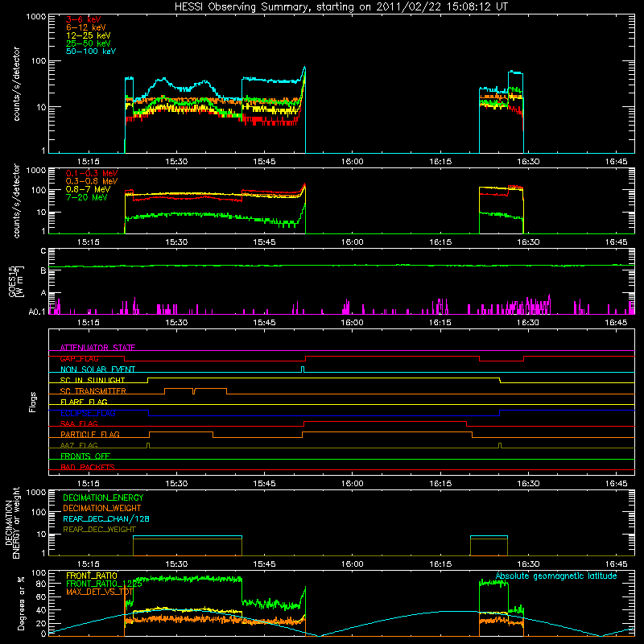Pick the FLARE_FLAG label
Image resolution: width=644 pixels, height=644 pixels.
(x=84, y=402)
